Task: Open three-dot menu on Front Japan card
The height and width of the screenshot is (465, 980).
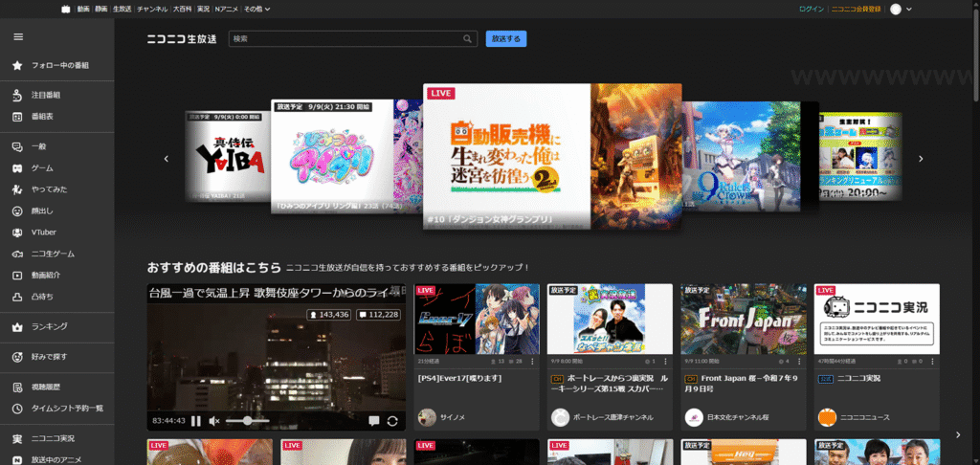Action: click(799, 362)
